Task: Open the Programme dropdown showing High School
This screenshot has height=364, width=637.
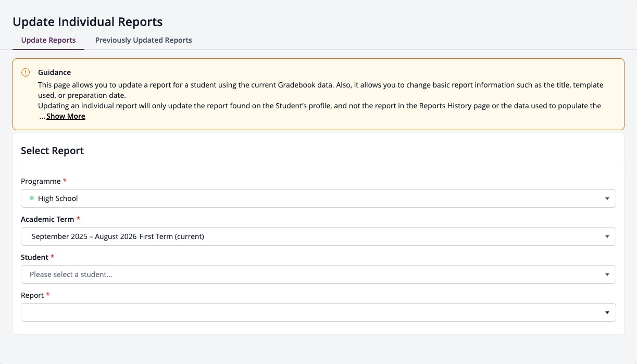Action: click(x=318, y=198)
